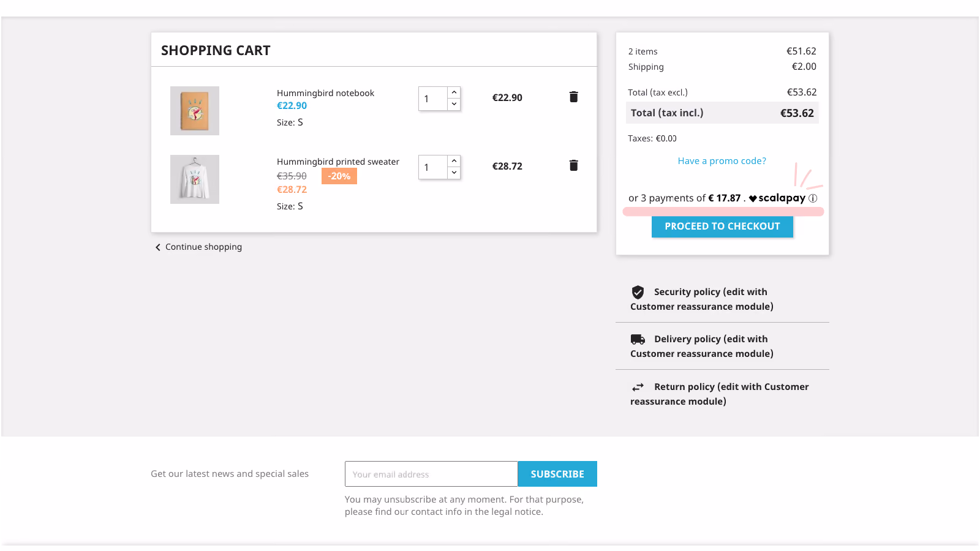Increase quantity of Hummingbird notebook
Screen dimensions: 980x551
[454, 92]
